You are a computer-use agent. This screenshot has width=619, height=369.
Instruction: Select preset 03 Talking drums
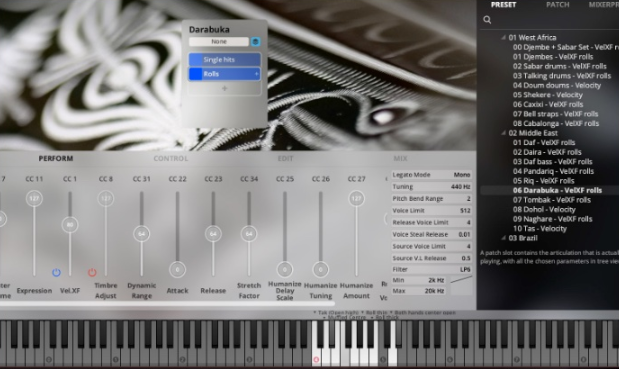pos(562,76)
